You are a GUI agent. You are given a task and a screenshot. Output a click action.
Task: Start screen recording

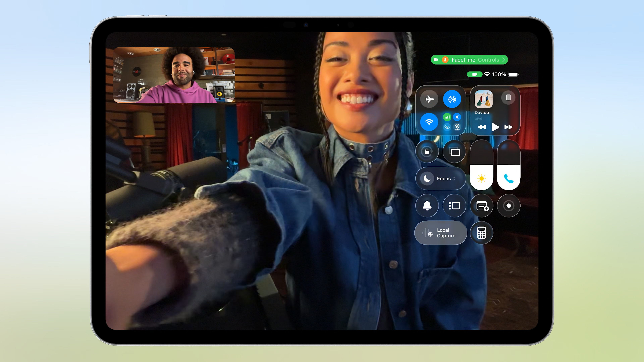[508, 206]
